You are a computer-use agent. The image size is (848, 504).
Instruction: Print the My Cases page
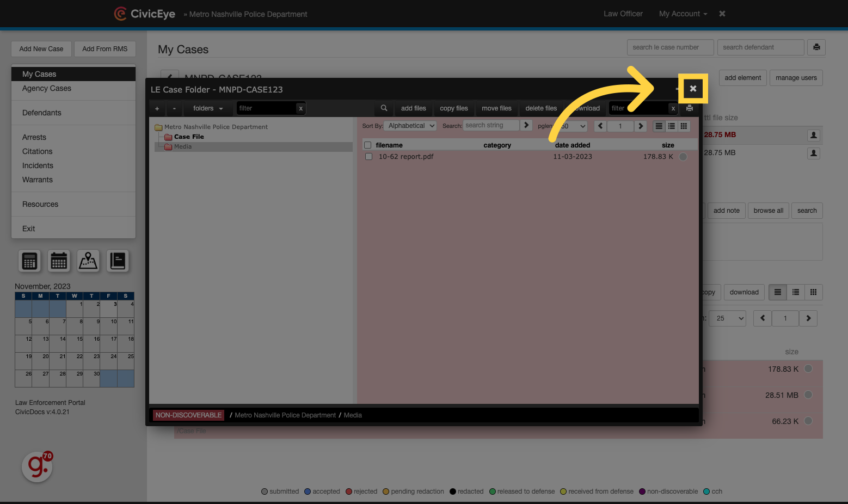point(816,47)
